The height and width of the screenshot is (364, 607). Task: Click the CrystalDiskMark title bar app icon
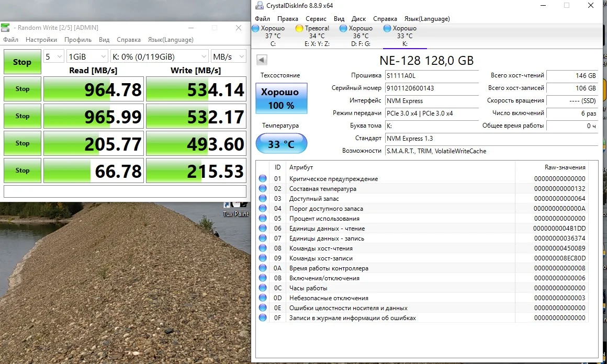tap(5, 28)
